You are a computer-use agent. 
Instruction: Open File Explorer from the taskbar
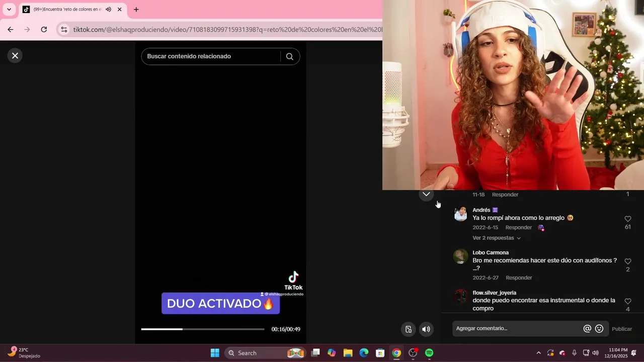348,353
